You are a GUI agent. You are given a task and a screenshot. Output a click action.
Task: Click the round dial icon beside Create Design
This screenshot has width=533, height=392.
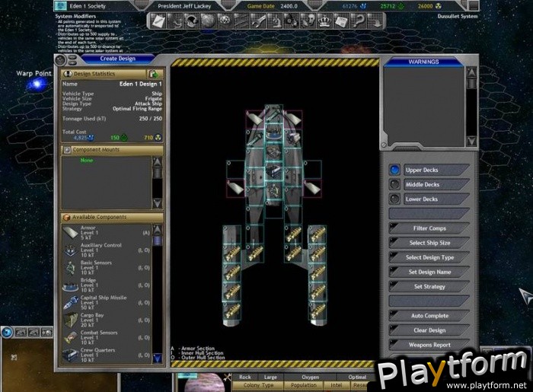[60, 60]
